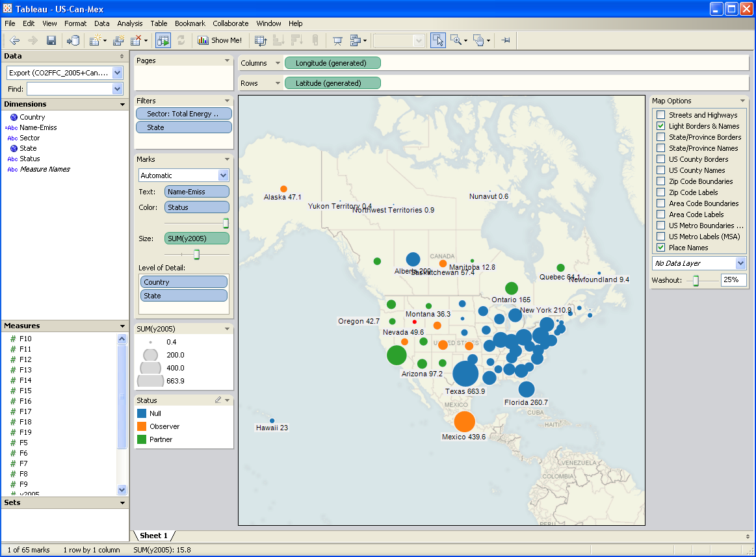Click the fix axes pin icon

[x=506, y=40]
